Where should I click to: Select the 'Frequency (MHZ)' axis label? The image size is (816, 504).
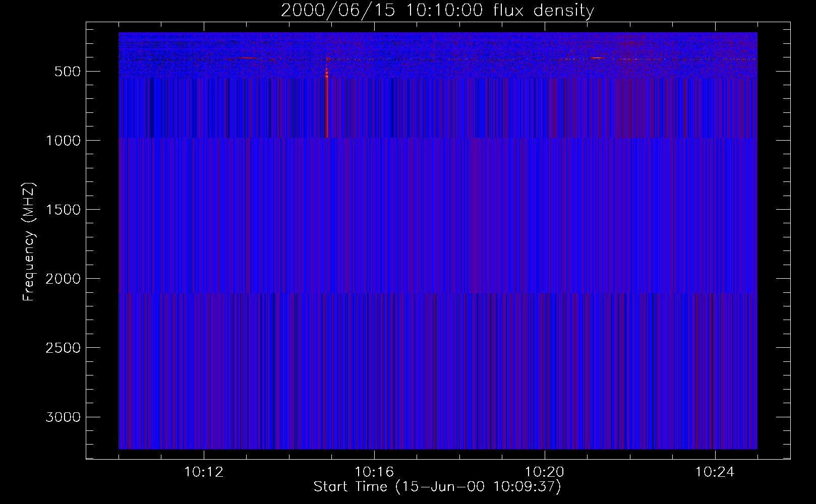click(29, 242)
